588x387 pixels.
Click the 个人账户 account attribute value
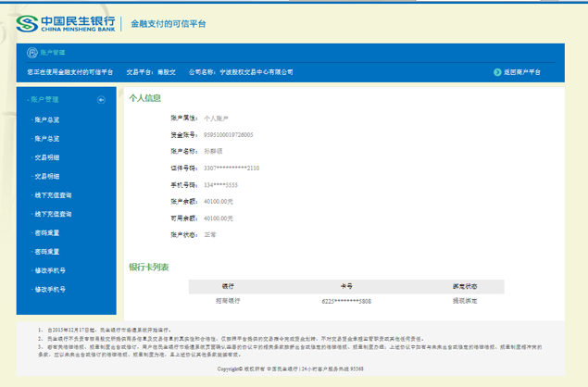pos(216,119)
